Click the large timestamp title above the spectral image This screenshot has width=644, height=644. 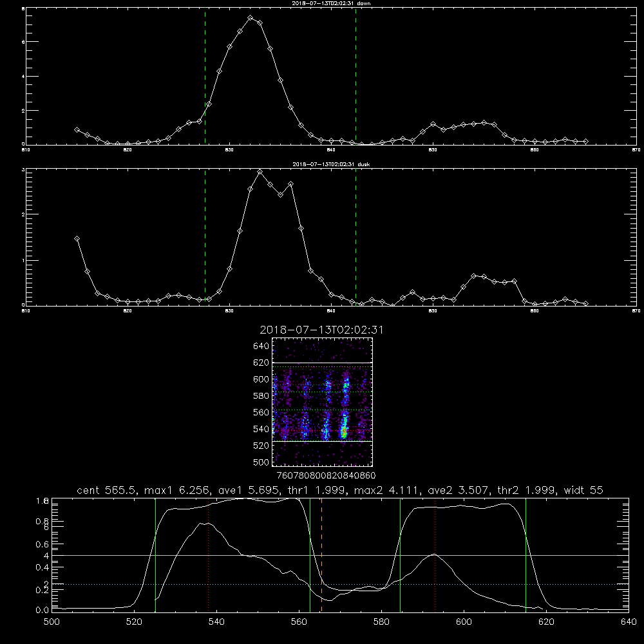(x=321, y=330)
